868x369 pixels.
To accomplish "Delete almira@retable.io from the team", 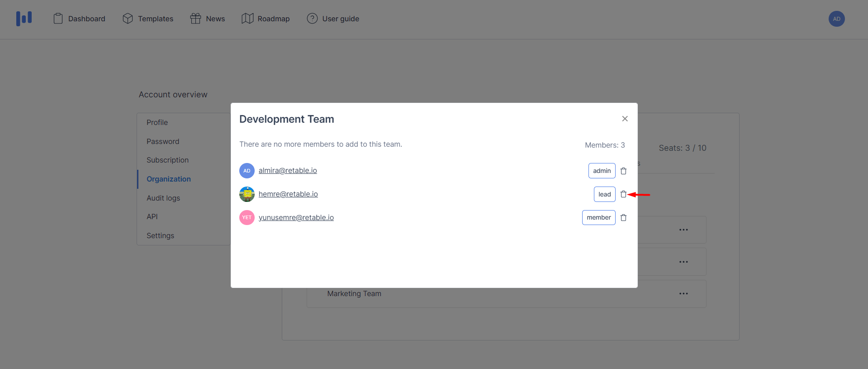I will tap(623, 171).
